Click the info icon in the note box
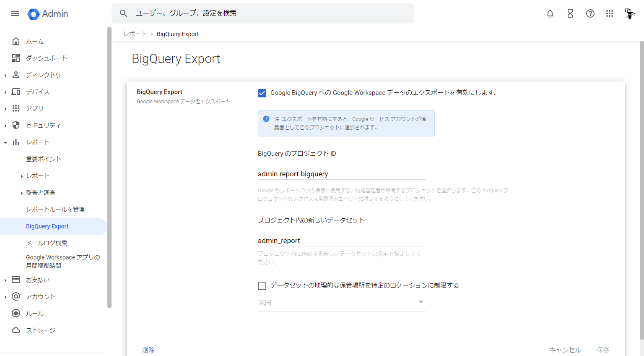The height and width of the screenshot is (356, 644). tap(266, 119)
